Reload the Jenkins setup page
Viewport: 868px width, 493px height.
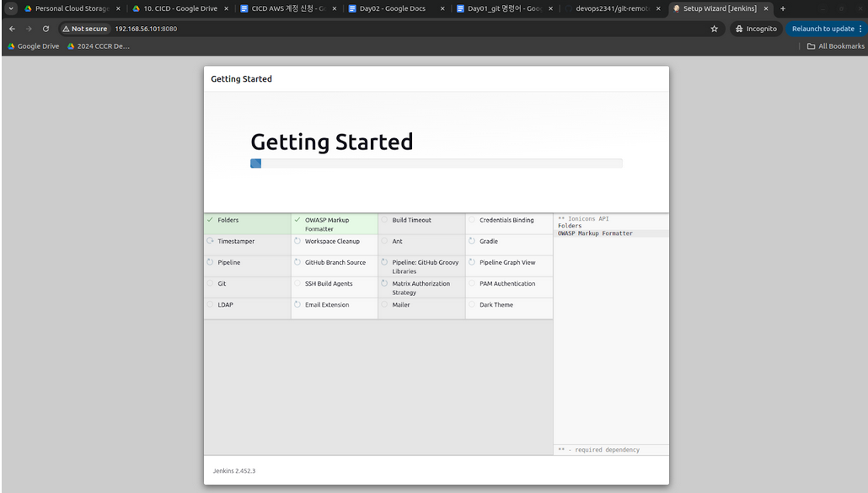click(x=46, y=29)
